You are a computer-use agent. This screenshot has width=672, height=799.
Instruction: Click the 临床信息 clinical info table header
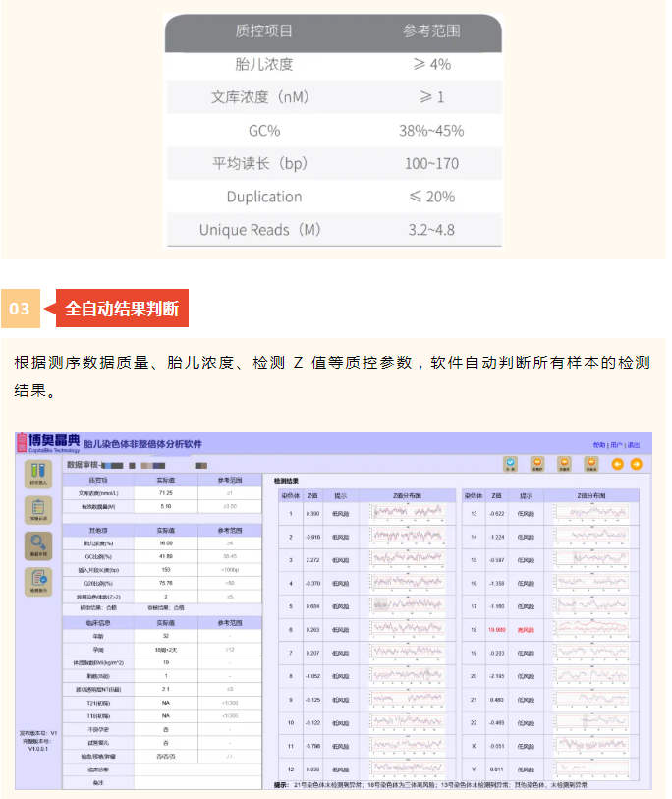click(98, 623)
